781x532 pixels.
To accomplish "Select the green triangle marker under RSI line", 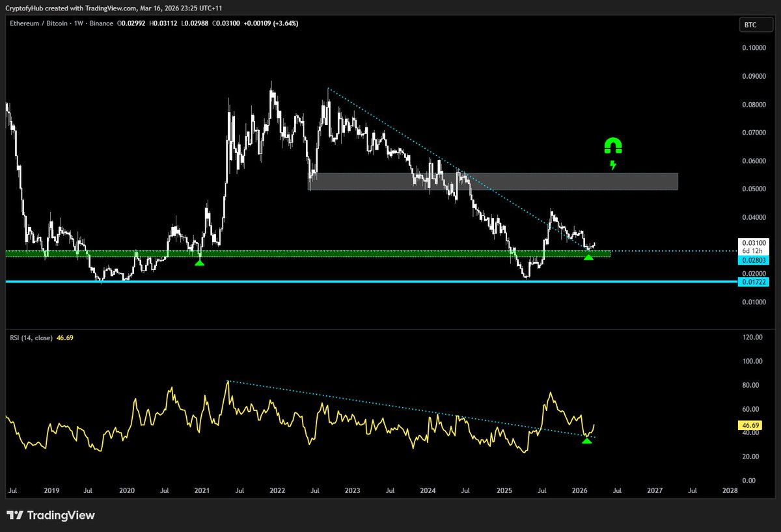I will click(x=587, y=441).
